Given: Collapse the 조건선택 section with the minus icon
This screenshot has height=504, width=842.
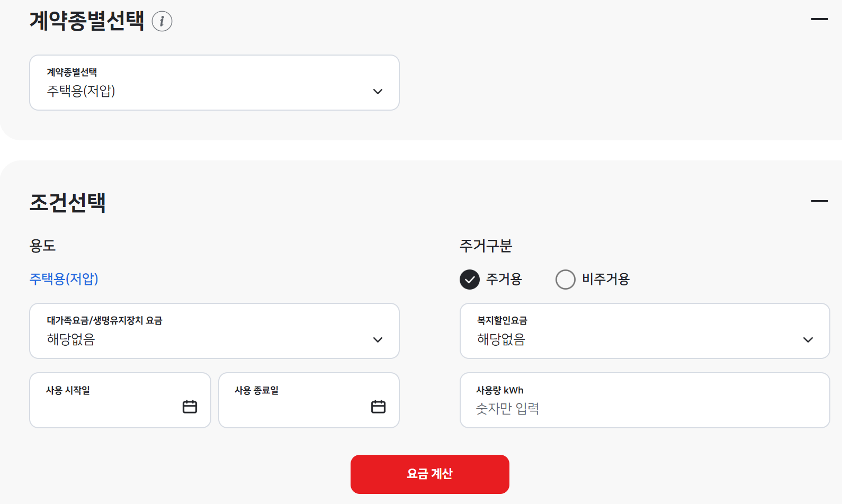Looking at the screenshot, I should 819,201.
